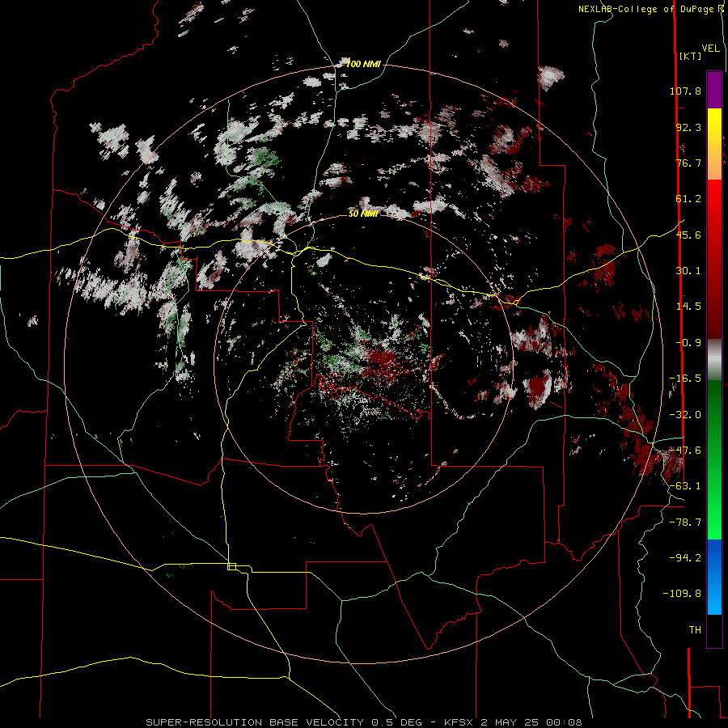Click the 14.5 velocity scale value

tap(688, 307)
